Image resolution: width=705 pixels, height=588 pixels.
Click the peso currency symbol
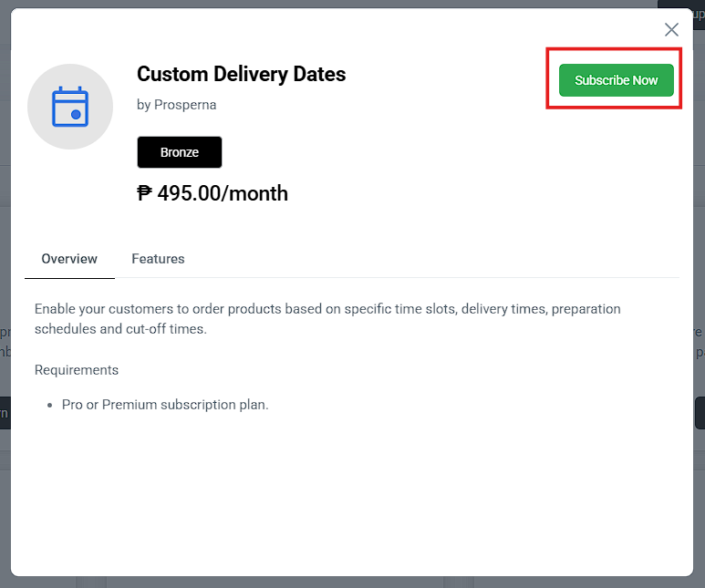[144, 193]
